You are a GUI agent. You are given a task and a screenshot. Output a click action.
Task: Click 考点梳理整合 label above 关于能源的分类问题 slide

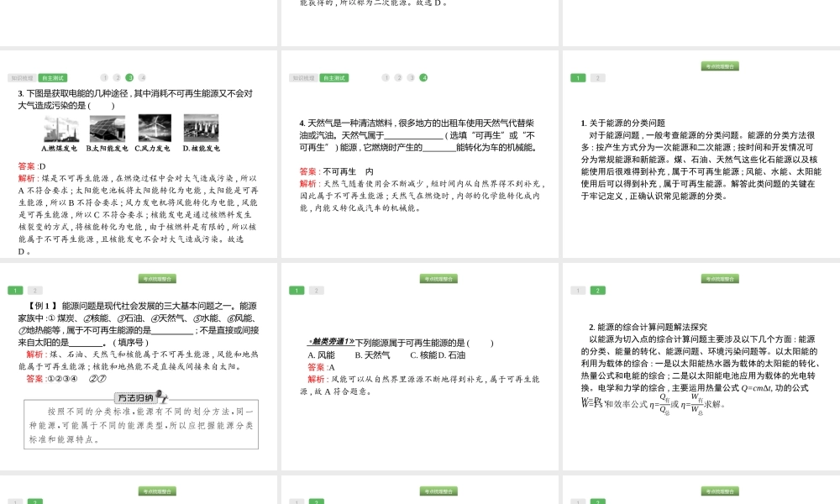[720, 66]
